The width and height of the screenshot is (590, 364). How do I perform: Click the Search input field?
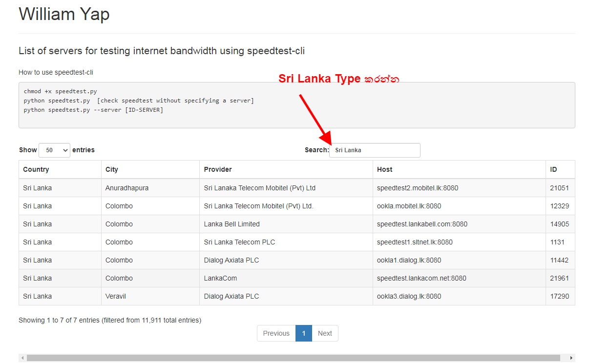point(375,150)
